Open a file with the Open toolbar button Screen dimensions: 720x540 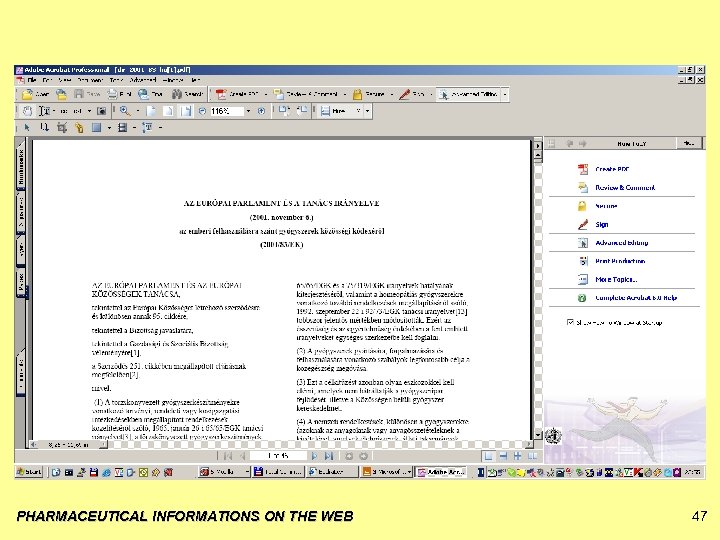[35, 94]
